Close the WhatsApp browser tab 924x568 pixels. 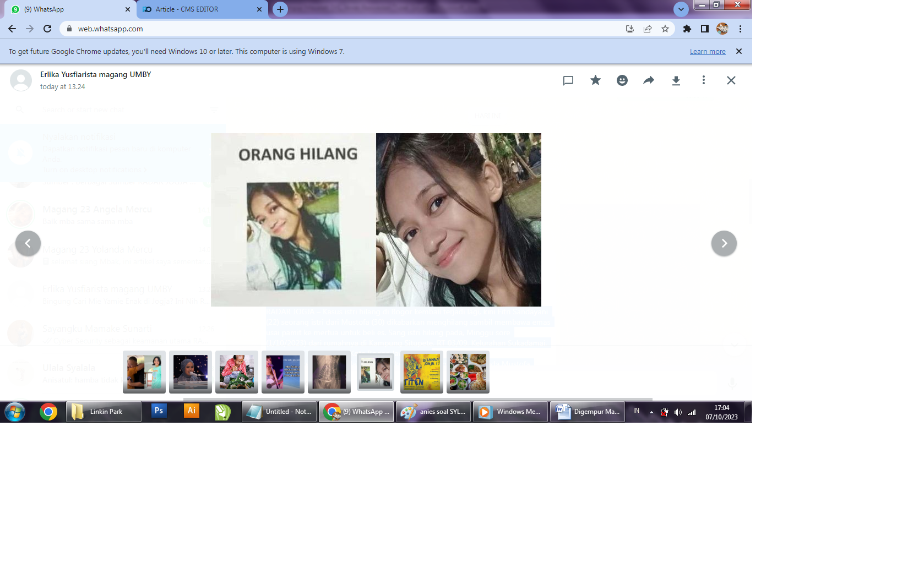(x=128, y=9)
